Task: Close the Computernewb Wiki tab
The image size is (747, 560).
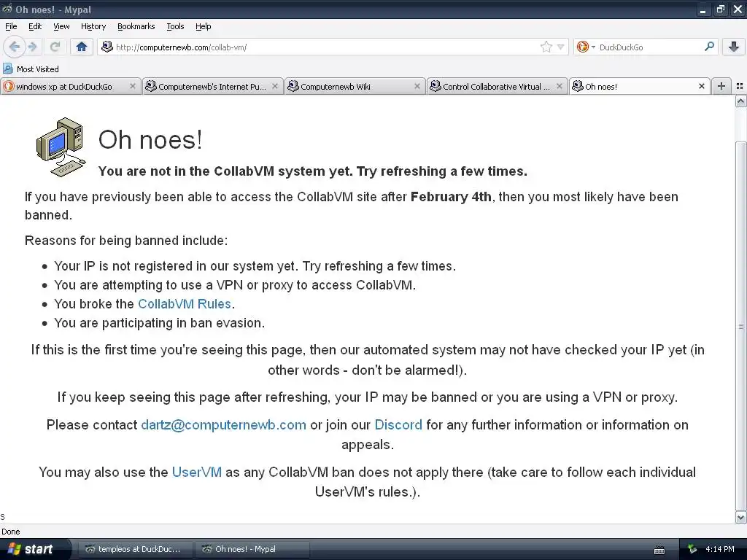Action: 417,86
